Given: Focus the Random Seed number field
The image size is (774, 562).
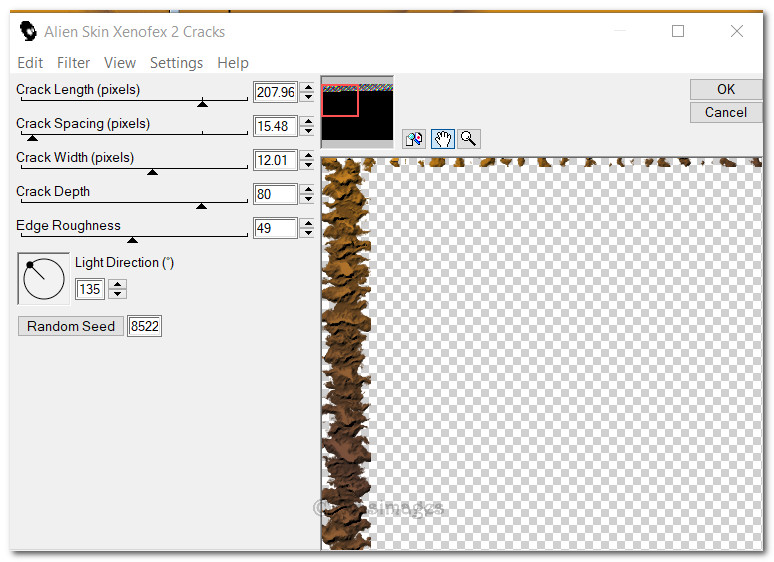Looking at the screenshot, I should (x=145, y=326).
